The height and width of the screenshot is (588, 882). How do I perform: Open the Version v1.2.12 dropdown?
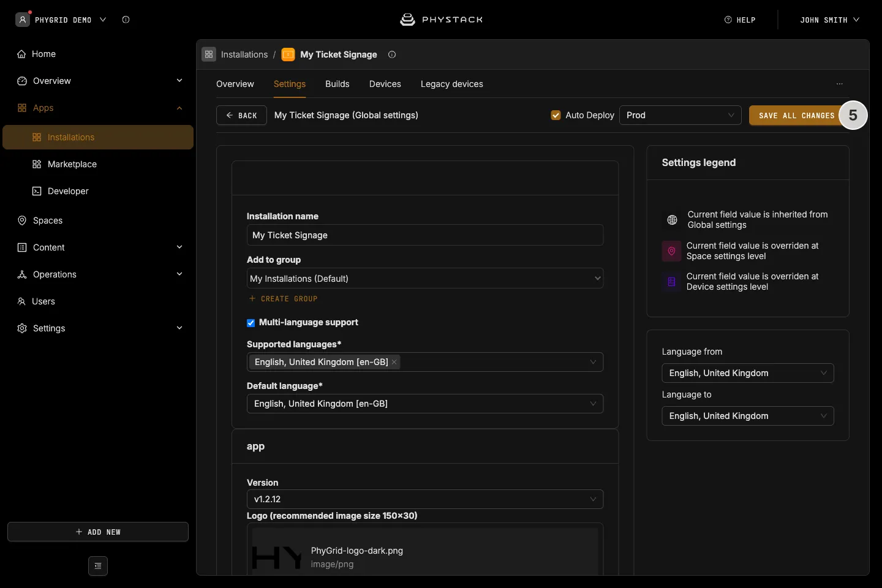click(x=425, y=499)
